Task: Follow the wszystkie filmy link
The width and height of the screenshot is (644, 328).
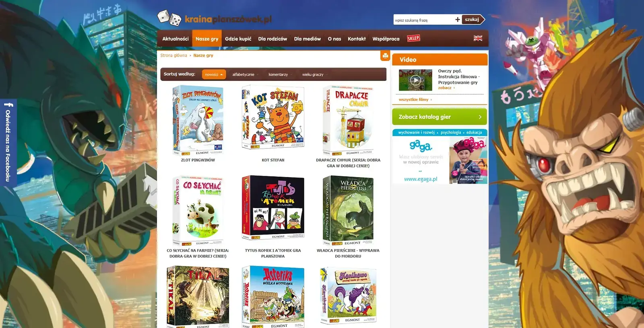Action: [414, 99]
